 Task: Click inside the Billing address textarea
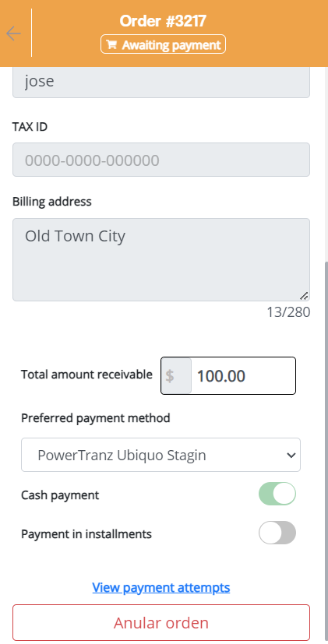tap(161, 259)
